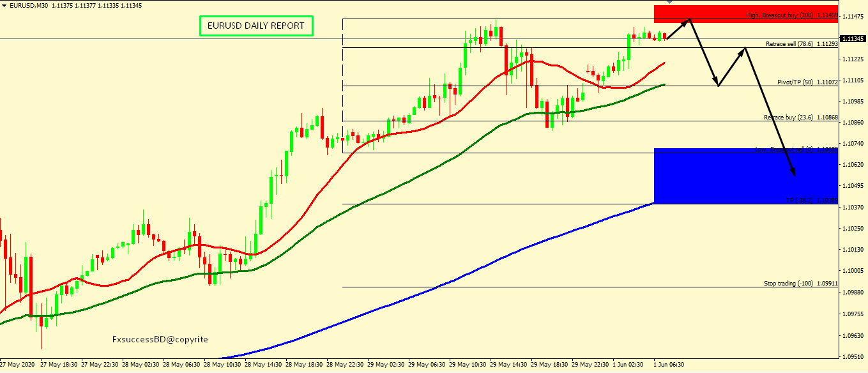Click the black arrow tip at the red zone
The height and width of the screenshot is (373, 868).
click(x=689, y=20)
